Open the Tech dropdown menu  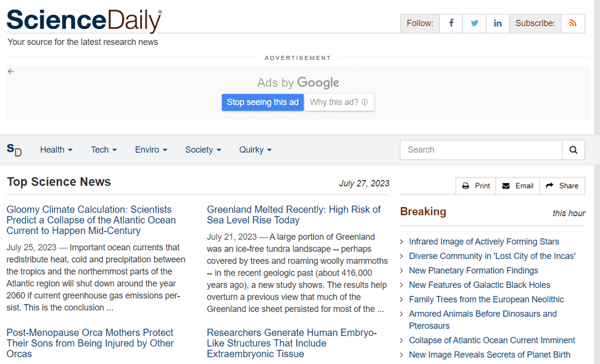tap(103, 149)
